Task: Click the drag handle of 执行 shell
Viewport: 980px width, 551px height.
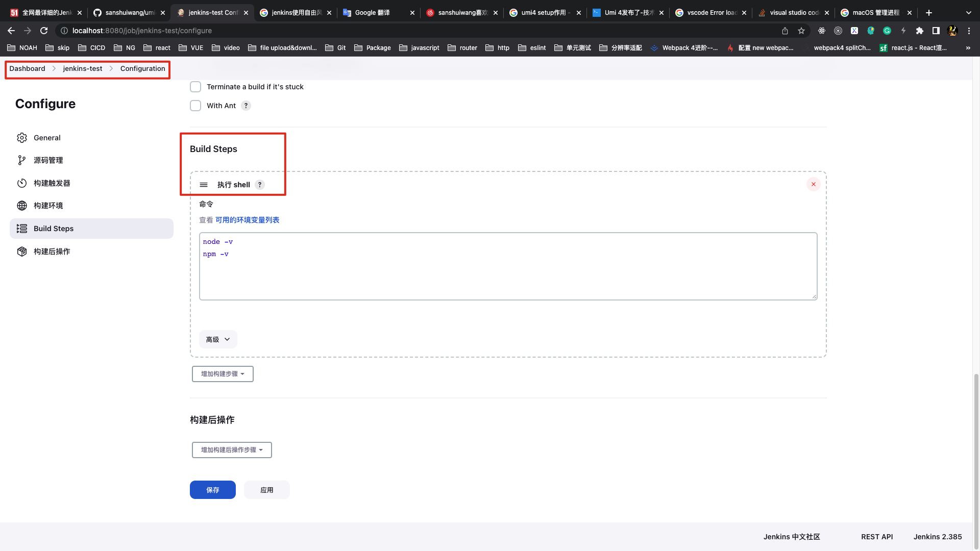Action: click(204, 185)
